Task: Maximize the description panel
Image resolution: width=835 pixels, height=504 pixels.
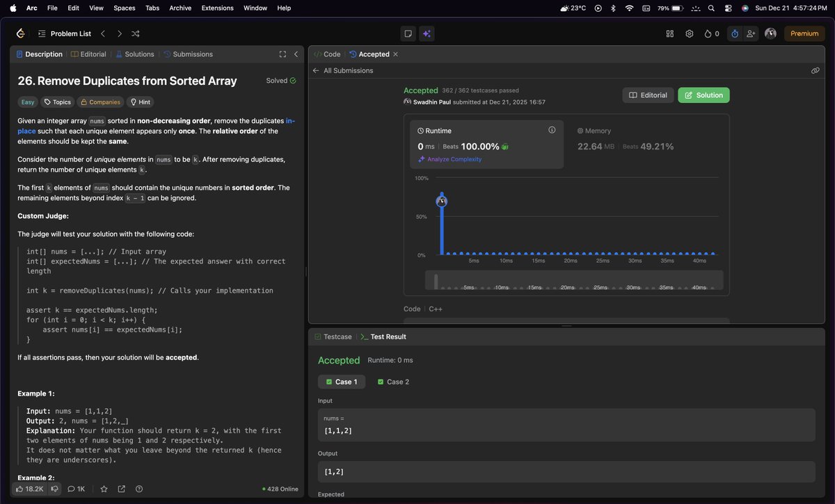Action: coord(283,54)
